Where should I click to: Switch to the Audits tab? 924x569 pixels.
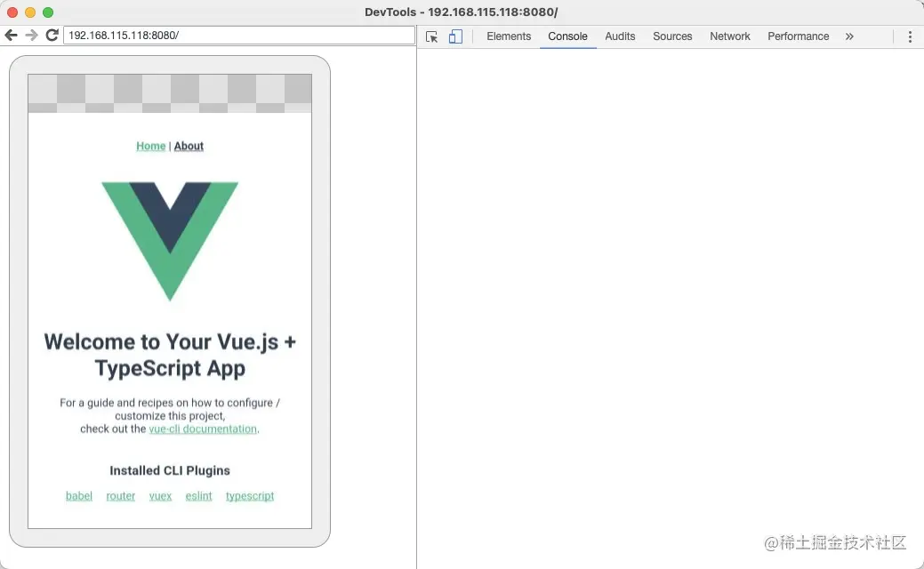click(x=620, y=36)
